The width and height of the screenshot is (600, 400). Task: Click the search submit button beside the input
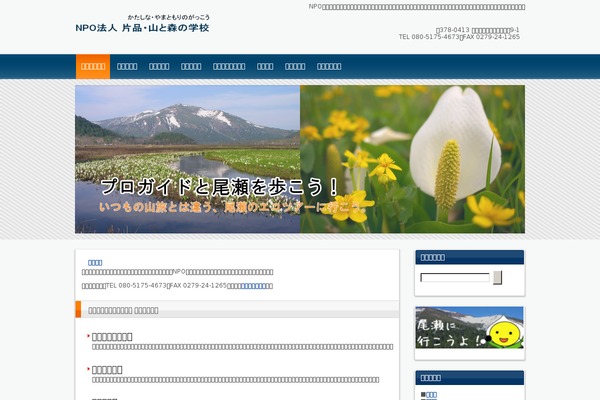[x=497, y=278]
